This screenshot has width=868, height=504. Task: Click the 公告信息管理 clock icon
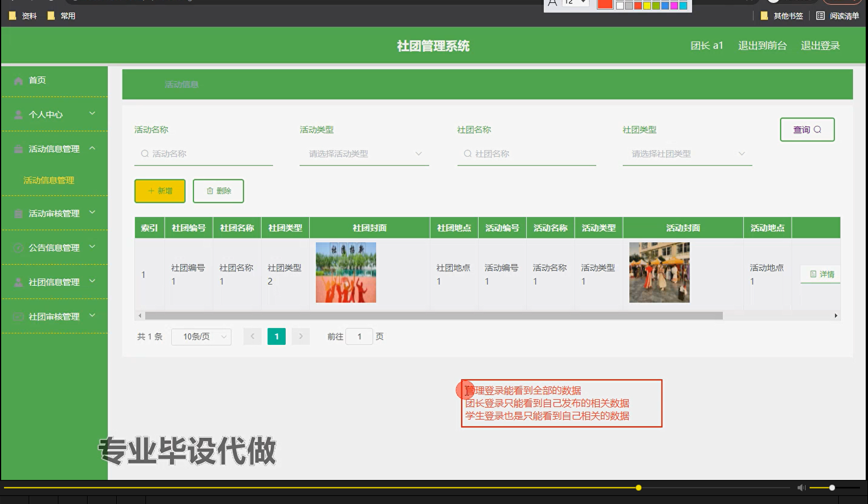point(18,247)
